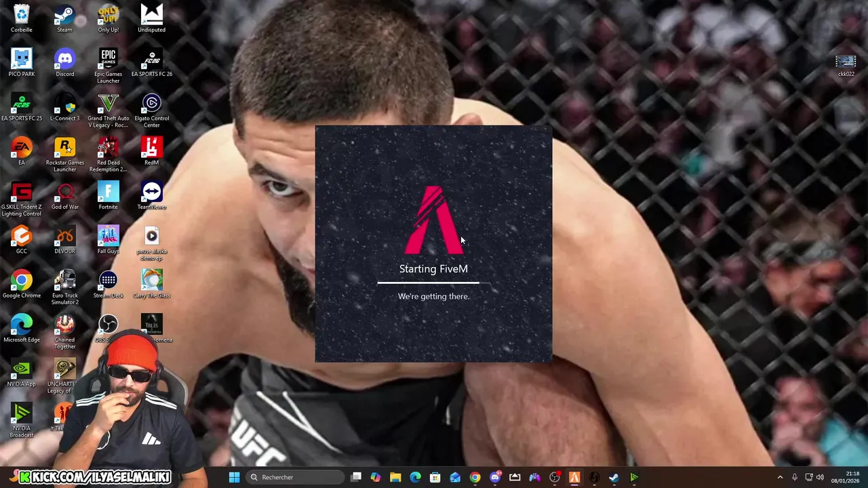Select the Red Dead Redemption 2 shortcut

108,154
